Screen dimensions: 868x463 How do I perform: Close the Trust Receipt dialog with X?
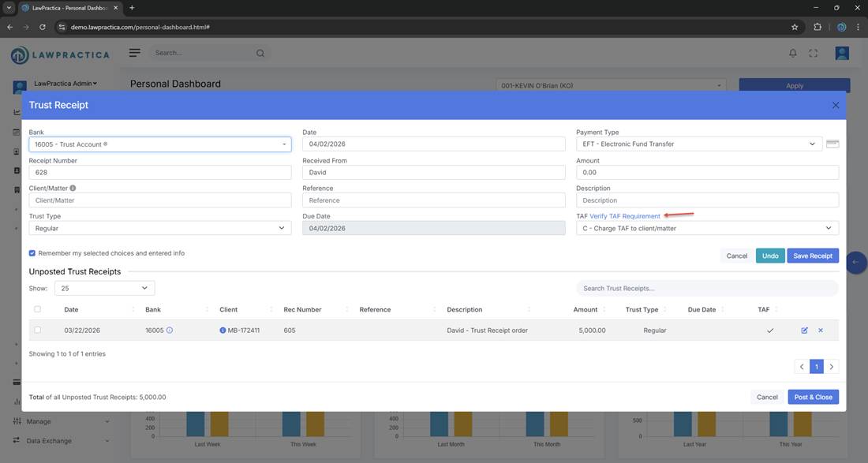[836, 105]
